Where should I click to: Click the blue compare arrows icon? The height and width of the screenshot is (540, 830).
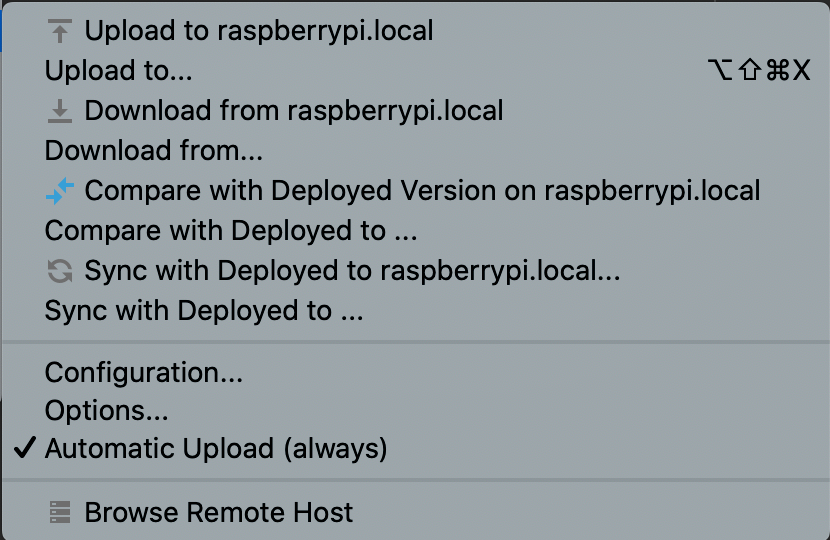[60, 191]
